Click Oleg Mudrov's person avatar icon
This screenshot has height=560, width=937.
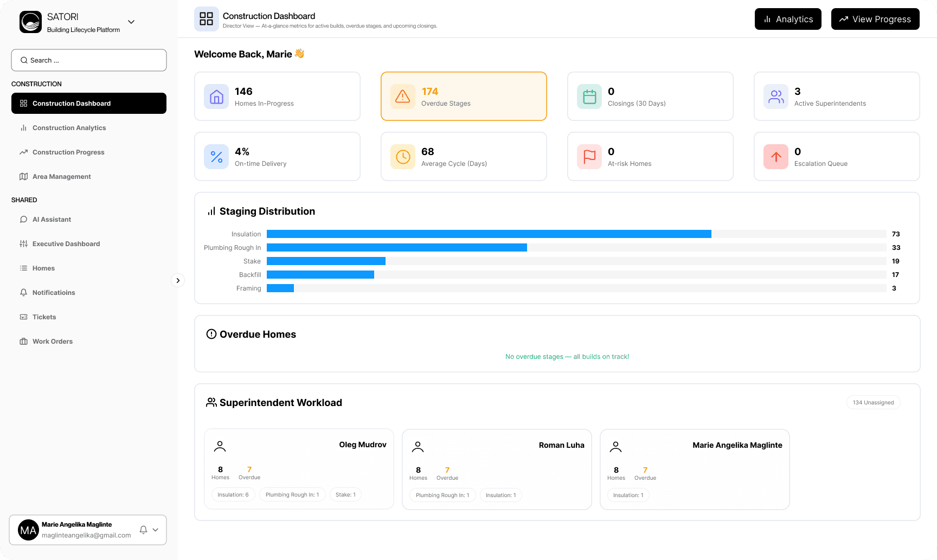220,446
